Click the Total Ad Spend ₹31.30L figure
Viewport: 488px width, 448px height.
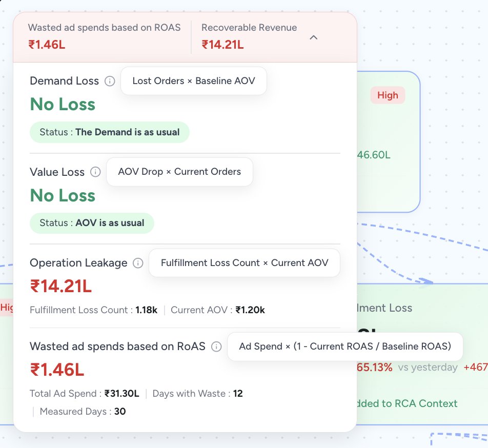point(122,394)
